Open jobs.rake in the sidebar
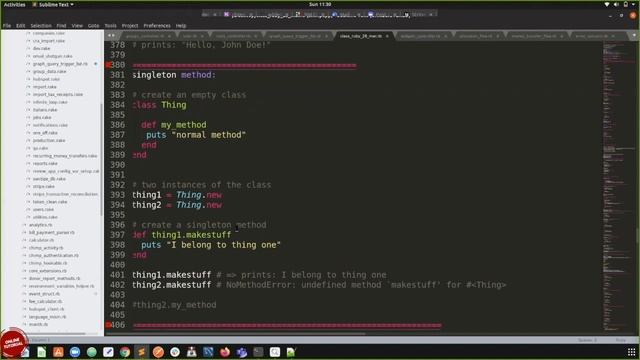Viewport: 640px width, 360px height. pos(42,117)
